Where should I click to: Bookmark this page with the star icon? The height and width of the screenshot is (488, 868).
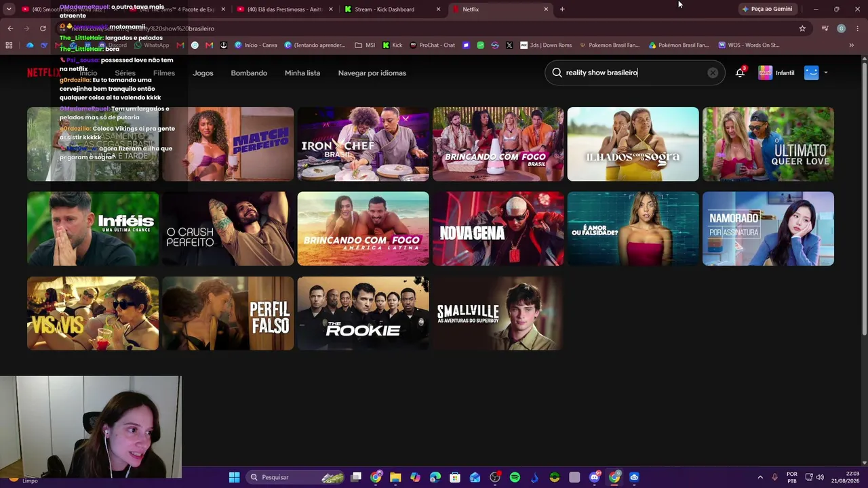[802, 28]
